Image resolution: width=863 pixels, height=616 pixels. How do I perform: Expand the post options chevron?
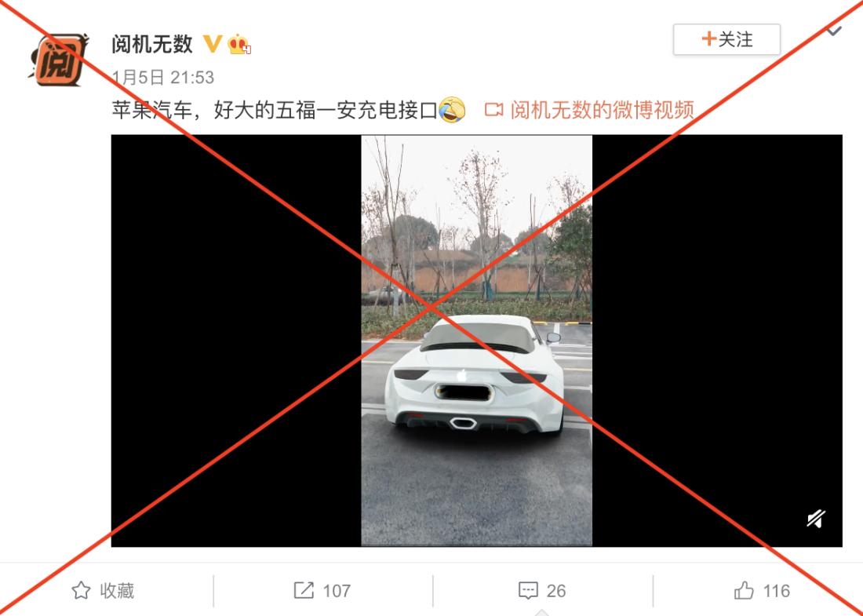click(834, 31)
